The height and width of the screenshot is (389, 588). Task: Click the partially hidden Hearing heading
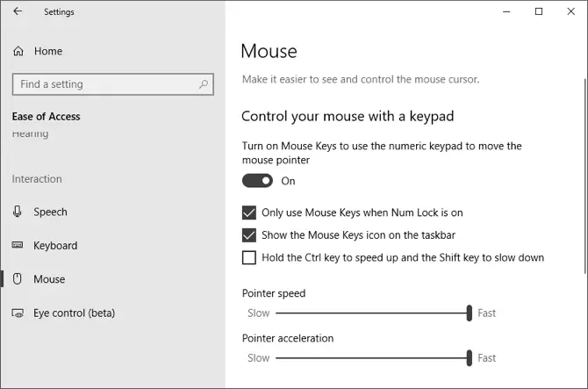click(x=31, y=134)
